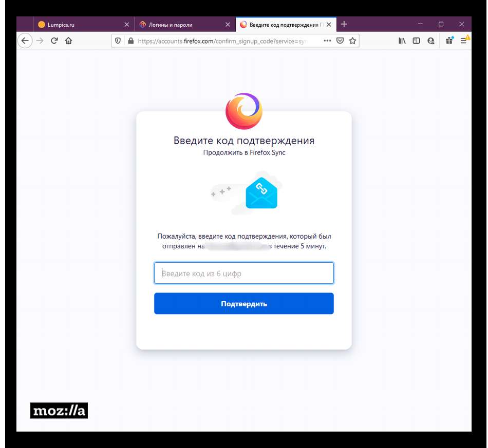This screenshot has width=488, height=448.
Task: Open What's New gift icon
Action: point(449,41)
